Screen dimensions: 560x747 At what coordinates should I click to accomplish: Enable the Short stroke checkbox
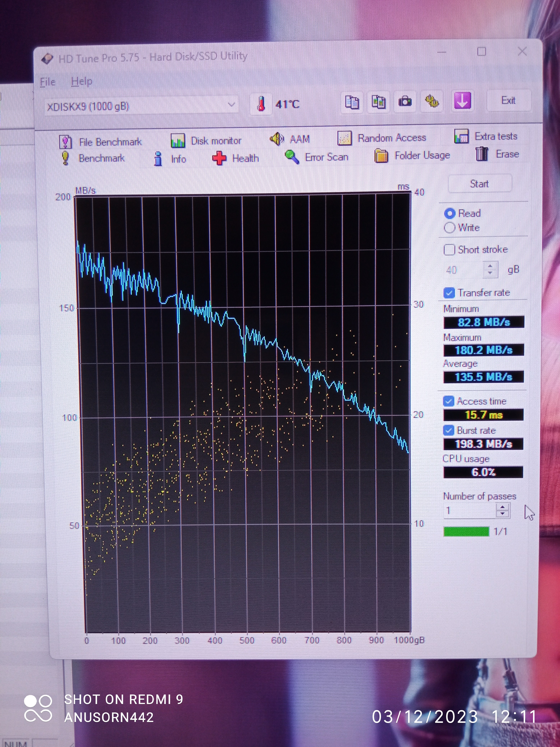[449, 250]
